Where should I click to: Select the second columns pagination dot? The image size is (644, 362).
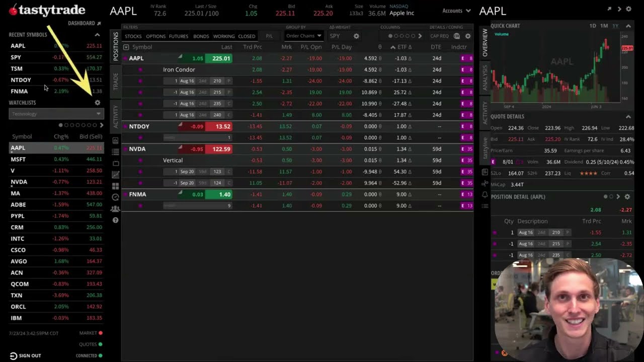(x=396, y=36)
